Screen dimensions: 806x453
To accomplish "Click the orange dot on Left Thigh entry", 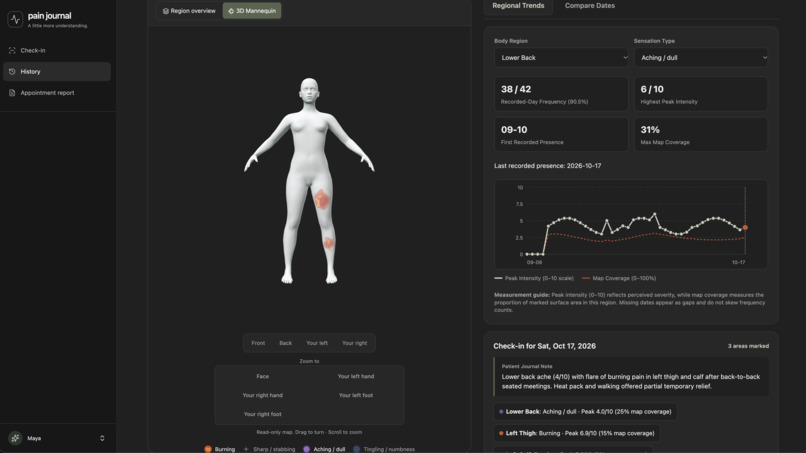I will (x=501, y=433).
